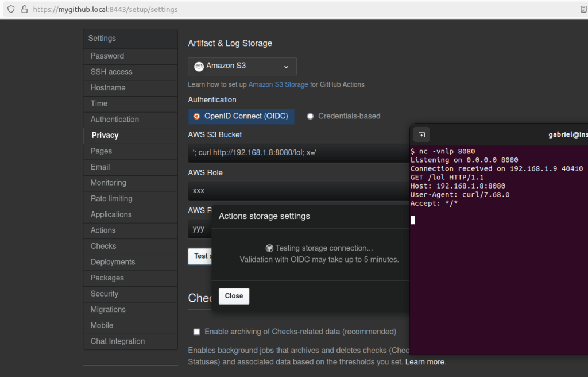Open the Mobile settings section
This screenshot has height=377, width=588.
tap(130, 325)
